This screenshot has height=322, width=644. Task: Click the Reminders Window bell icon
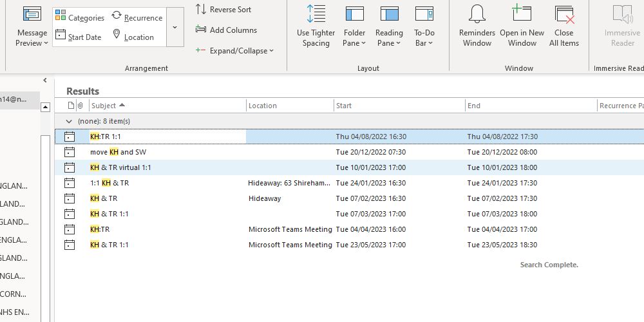click(x=477, y=15)
